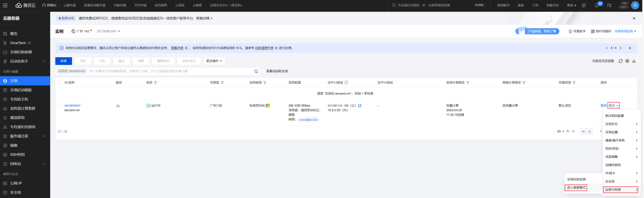Open the work order icon next to notifications
The height and width of the screenshot is (198, 644).
pos(609,5)
